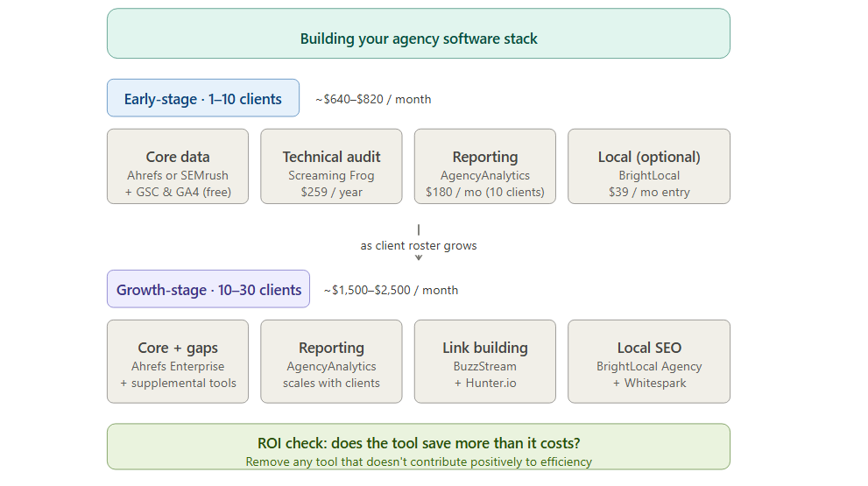The height and width of the screenshot is (486, 868).
Task: Click the 'BrightLocal Agency' text
Action: coord(649,366)
